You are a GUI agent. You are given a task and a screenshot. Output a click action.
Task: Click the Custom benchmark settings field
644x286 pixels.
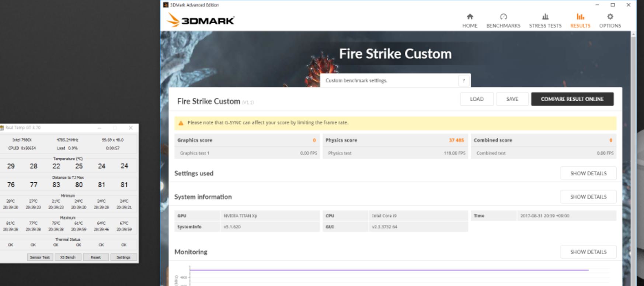389,80
